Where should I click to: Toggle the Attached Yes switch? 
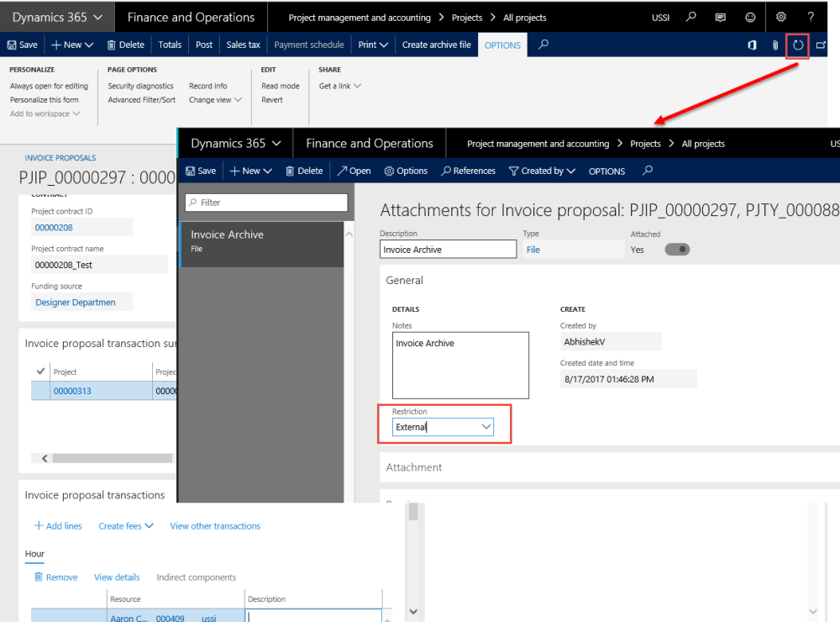[x=677, y=250]
